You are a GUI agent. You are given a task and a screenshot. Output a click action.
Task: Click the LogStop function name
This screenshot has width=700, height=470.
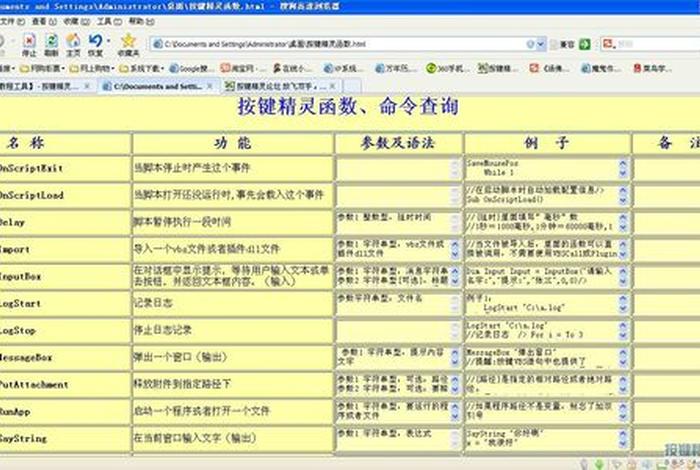(18, 331)
